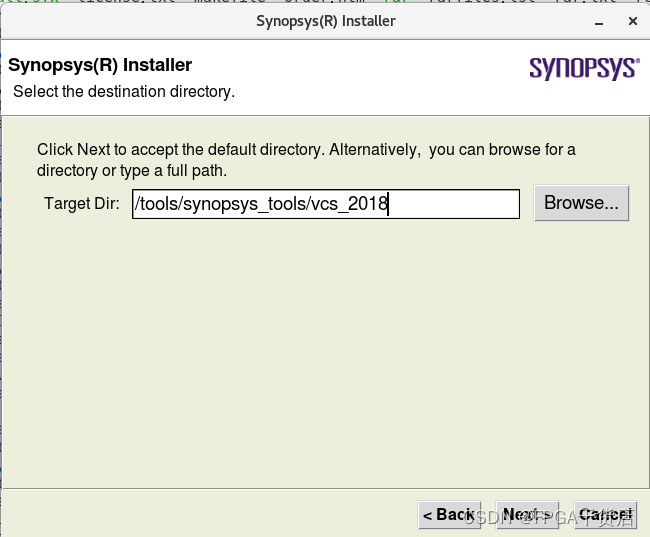Minimize the Synopsys Installer window
650x537 pixels.
click(x=599, y=22)
